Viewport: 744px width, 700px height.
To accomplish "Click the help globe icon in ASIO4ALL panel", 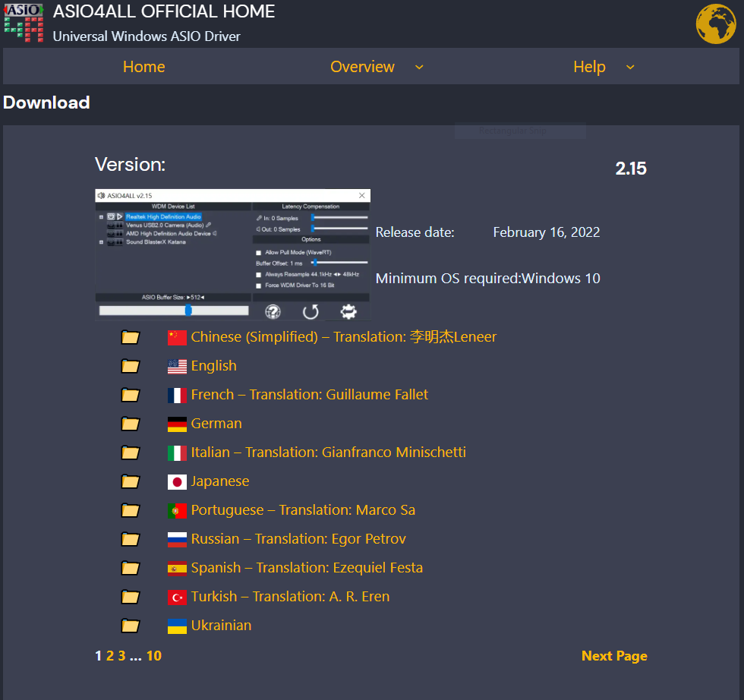I will point(273,312).
